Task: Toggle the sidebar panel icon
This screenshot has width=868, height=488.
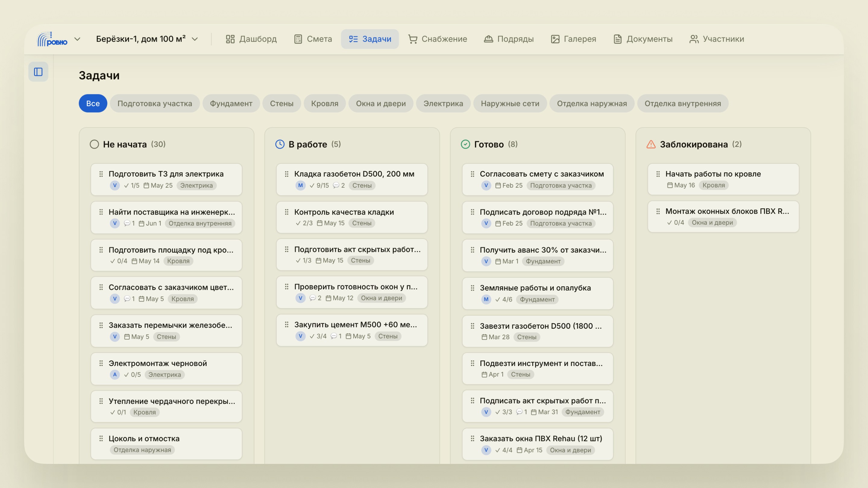Action: pyautogui.click(x=38, y=72)
